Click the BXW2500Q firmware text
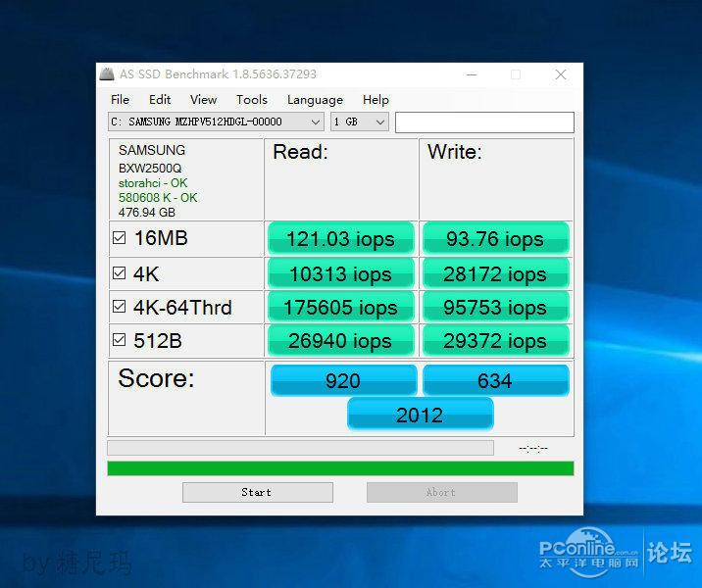 [x=150, y=169]
